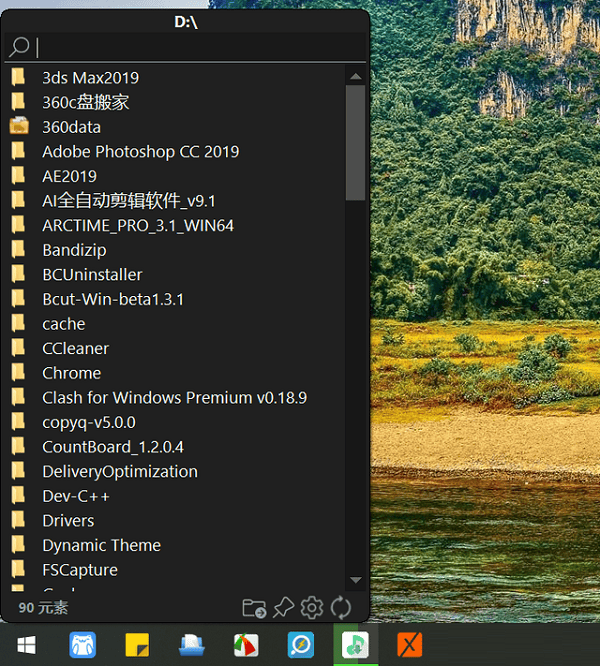
Task: Open the Bandizip folder
Action: click(x=176, y=250)
